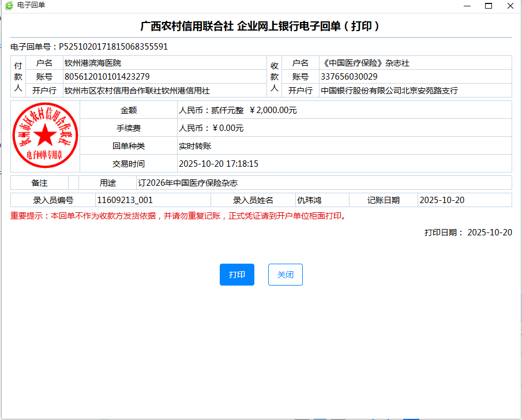Click the 实时转账 receipt type value
The height and width of the screenshot is (420, 522).
pyautogui.click(x=195, y=146)
